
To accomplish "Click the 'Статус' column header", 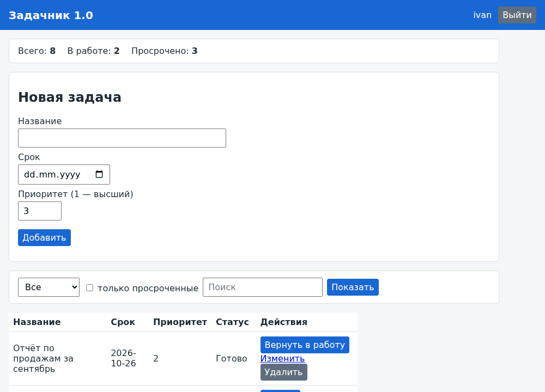I will (x=232, y=322).
